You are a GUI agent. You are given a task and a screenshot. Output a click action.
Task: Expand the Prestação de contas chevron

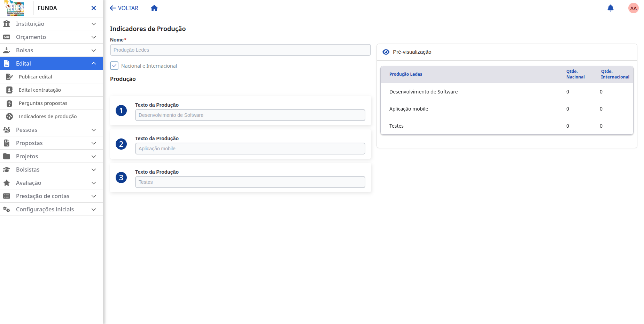click(x=94, y=196)
